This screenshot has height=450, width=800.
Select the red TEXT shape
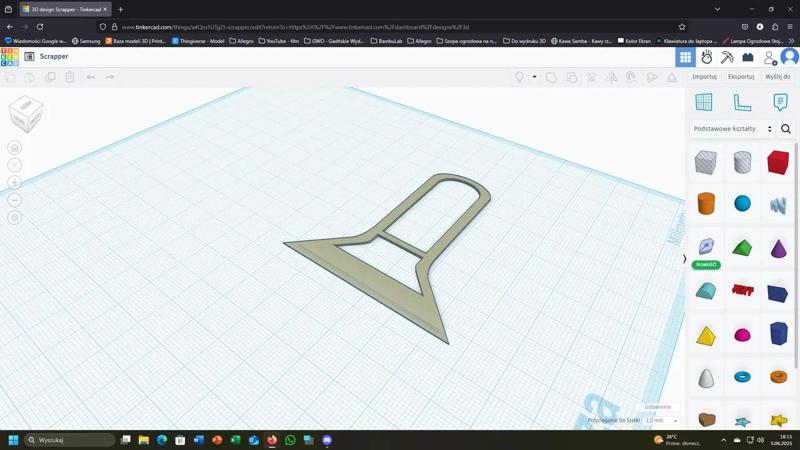(x=742, y=290)
